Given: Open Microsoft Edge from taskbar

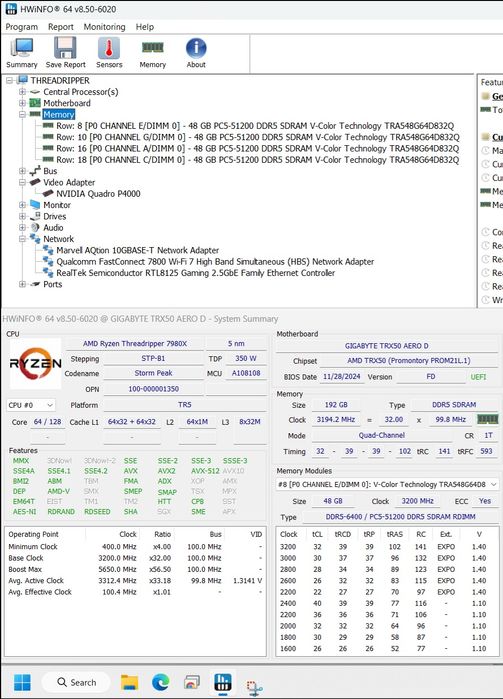Looking at the screenshot, I should pos(161,682).
